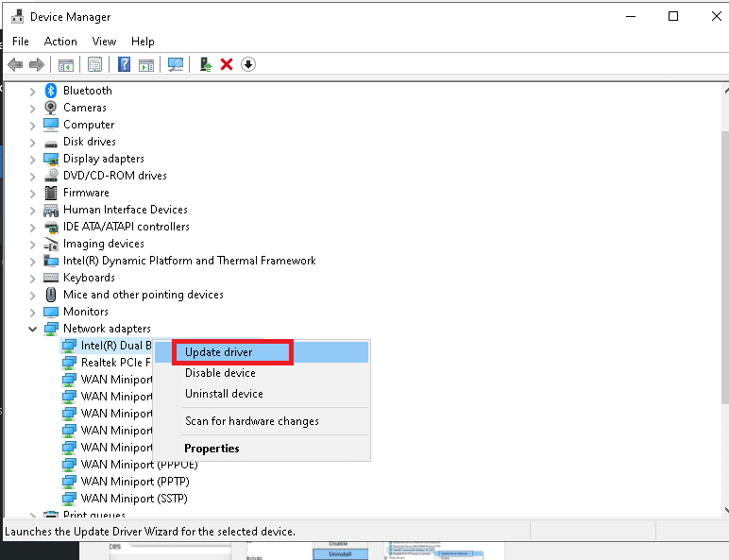Image resolution: width=729 pixels, height=560 pixels.
Task: Open the View menu
Action: [x=104, y=42]
